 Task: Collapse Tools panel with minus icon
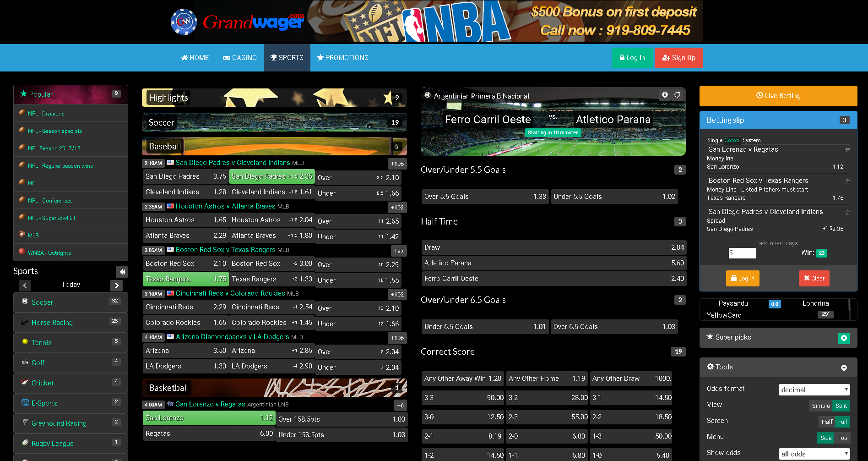844,368
